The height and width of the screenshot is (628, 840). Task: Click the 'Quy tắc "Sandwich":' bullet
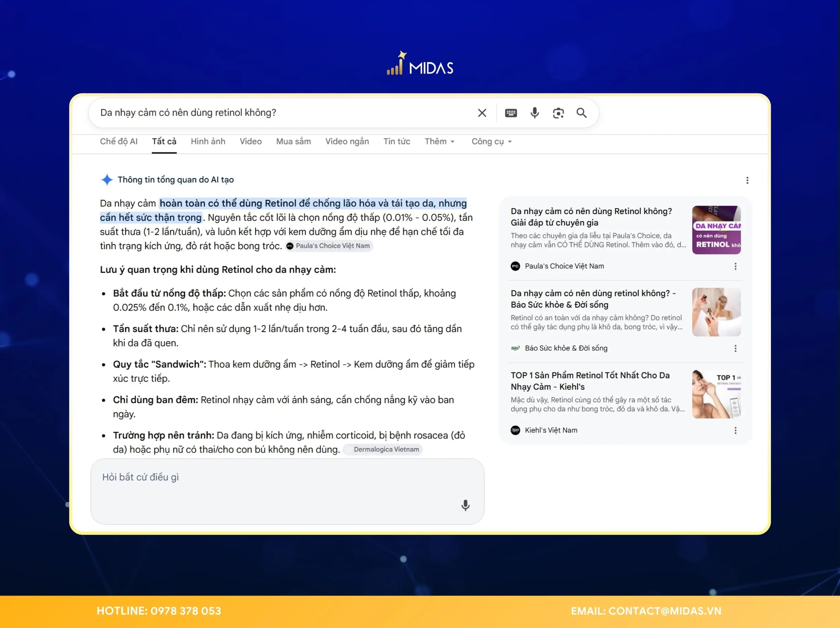tap(160, 364)
